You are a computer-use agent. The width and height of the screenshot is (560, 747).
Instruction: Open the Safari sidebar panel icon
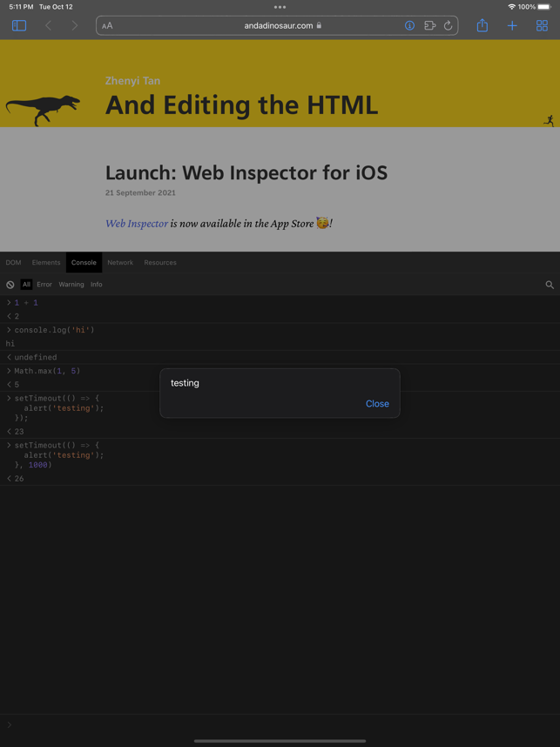19,26
